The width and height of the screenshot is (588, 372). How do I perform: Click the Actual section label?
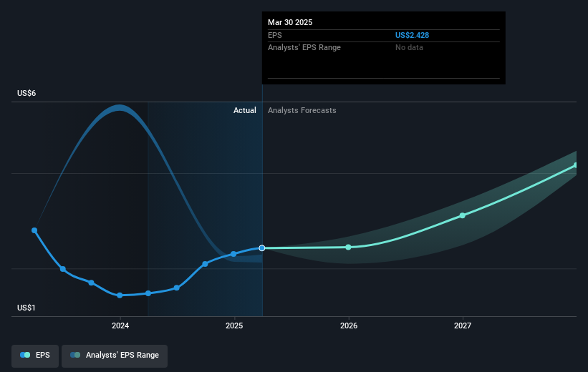coord(244,110)
